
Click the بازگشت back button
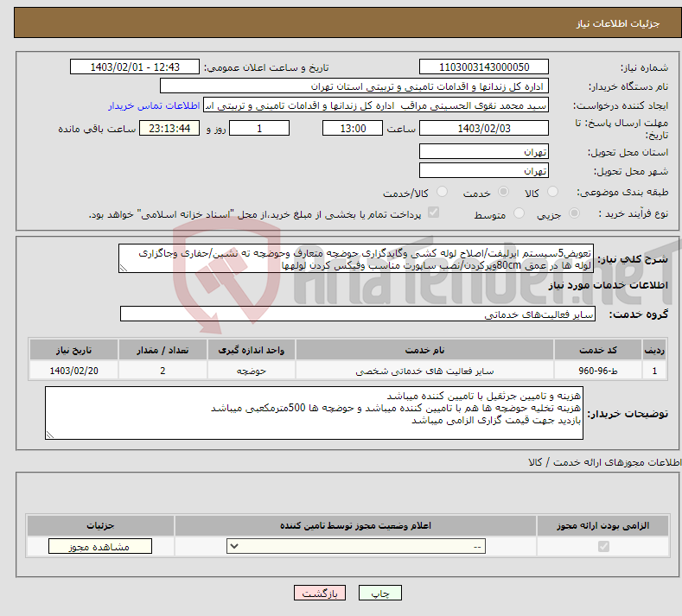pyautogui.click(x=320, y=594)
